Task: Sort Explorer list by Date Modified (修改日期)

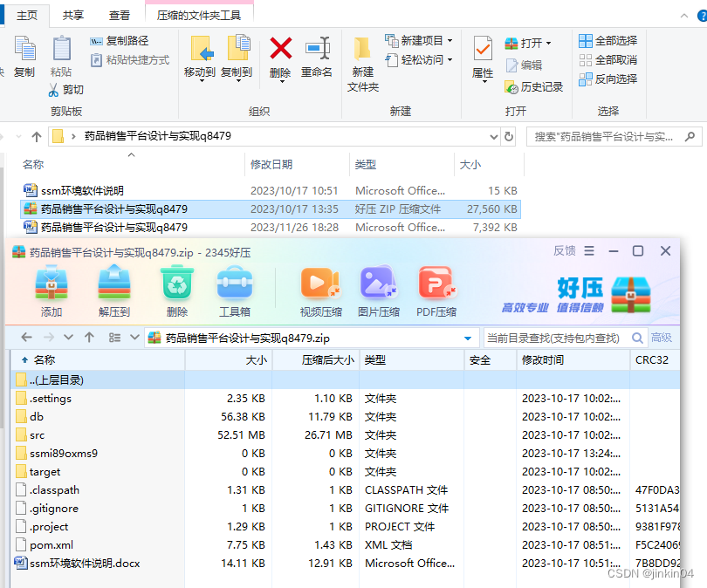Action: [x=298, y=165]
